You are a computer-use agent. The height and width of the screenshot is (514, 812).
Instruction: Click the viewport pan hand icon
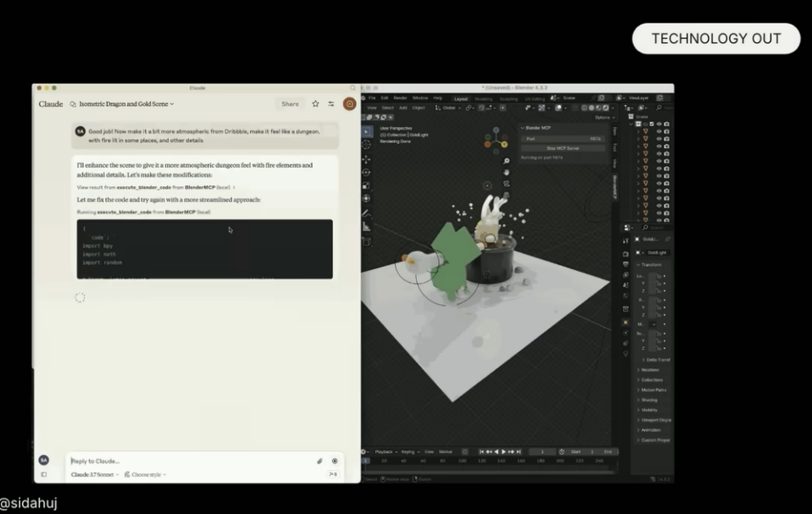coord(506,172)
